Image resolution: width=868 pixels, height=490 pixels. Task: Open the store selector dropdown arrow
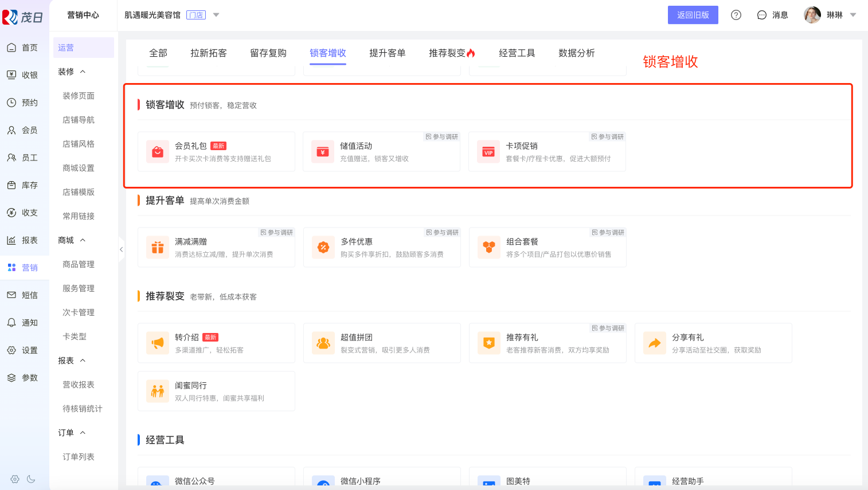[216, 15]
